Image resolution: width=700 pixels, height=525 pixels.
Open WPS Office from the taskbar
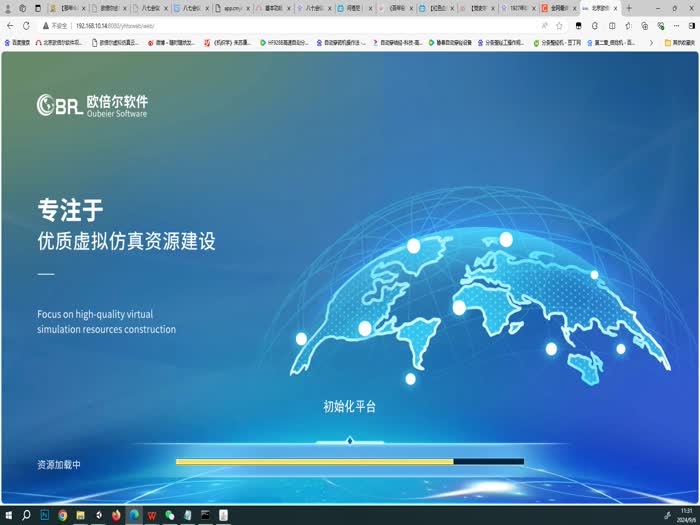[x=152, y=515]
